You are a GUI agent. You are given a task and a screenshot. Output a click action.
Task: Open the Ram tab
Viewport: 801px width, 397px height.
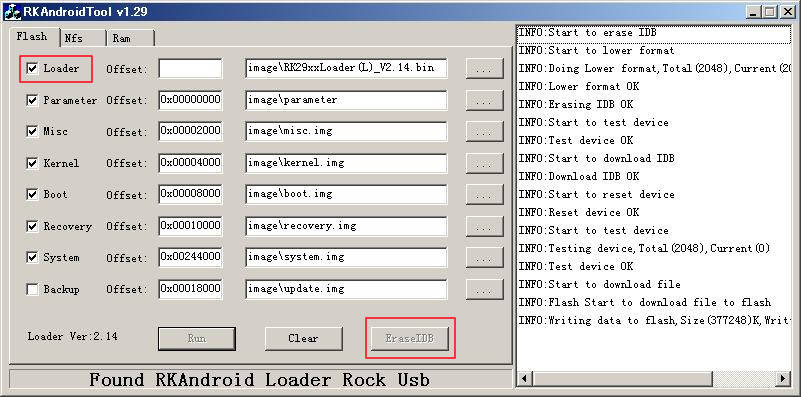[x=131, y=38]
